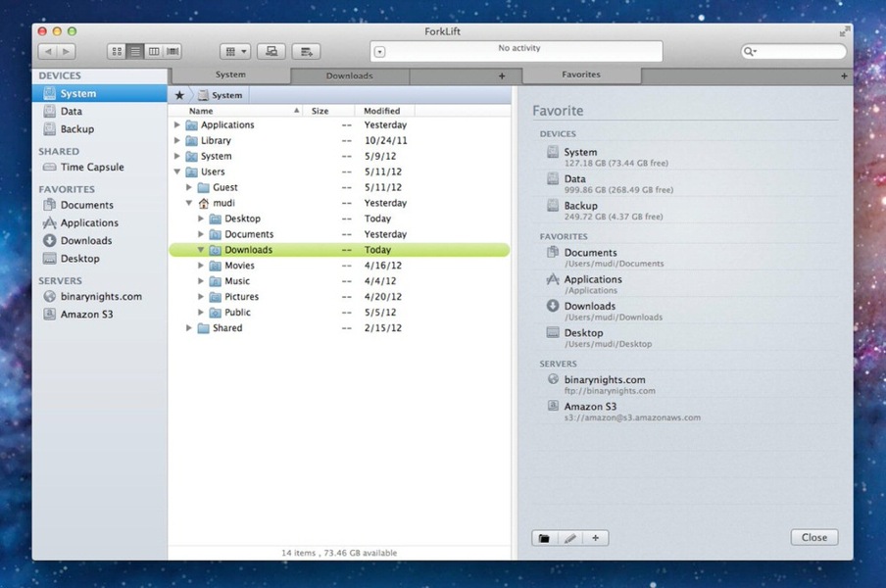Collapse the Users folder
This screenshot has height=588, width=886.
[176, 171]
